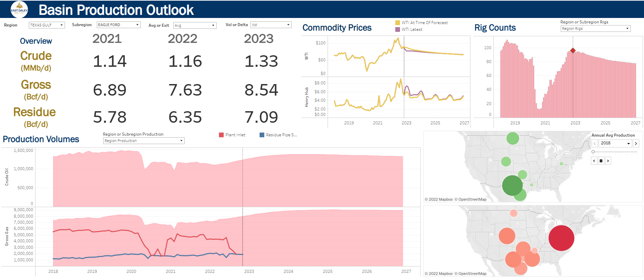Play the Annual Avg Production animation backward

click(x=594, y=161)
